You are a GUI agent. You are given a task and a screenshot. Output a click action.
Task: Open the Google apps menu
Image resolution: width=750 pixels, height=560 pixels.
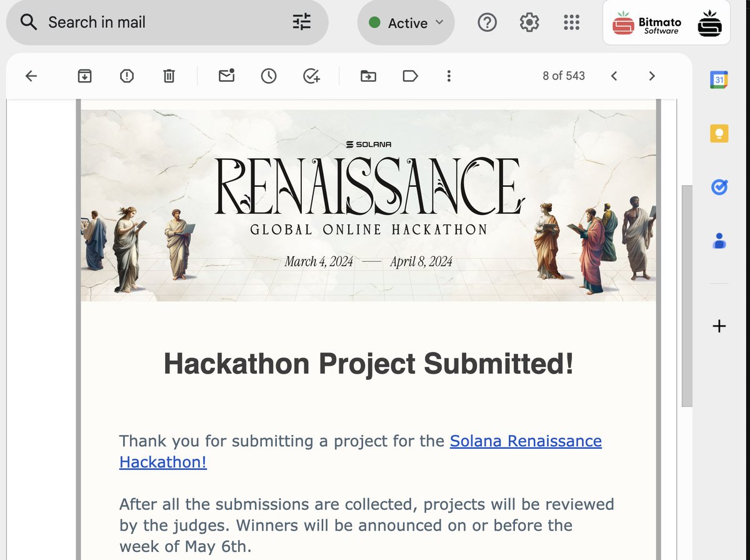point(571,21)
